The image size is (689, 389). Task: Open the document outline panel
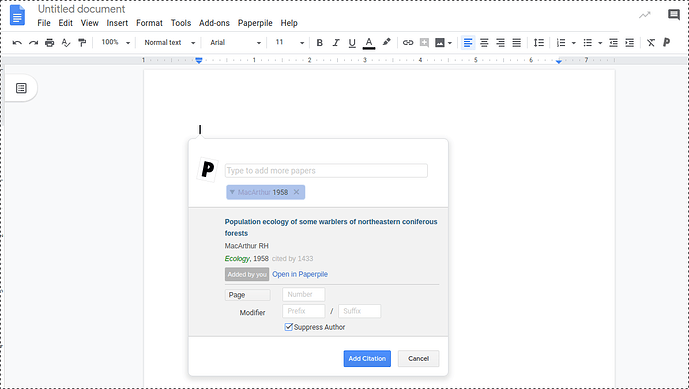[x=21, y=88]
